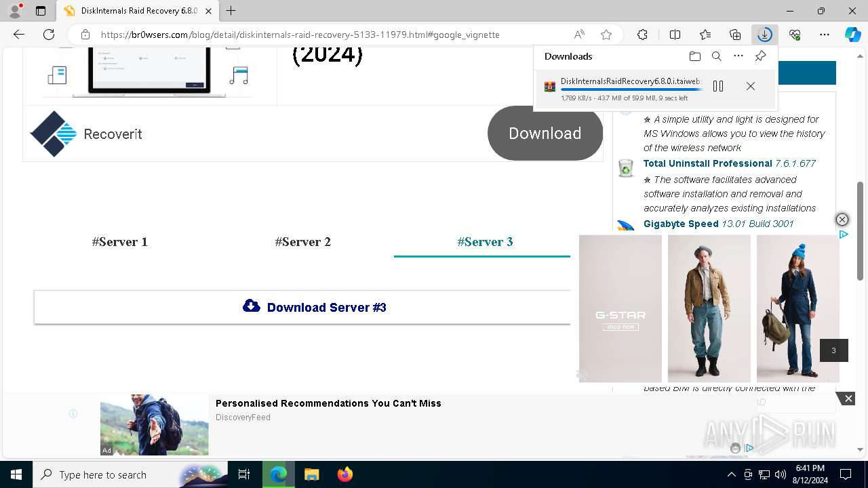The image size is (868, 488).
Task: Close the bottom banner ad
Action: 848,399
